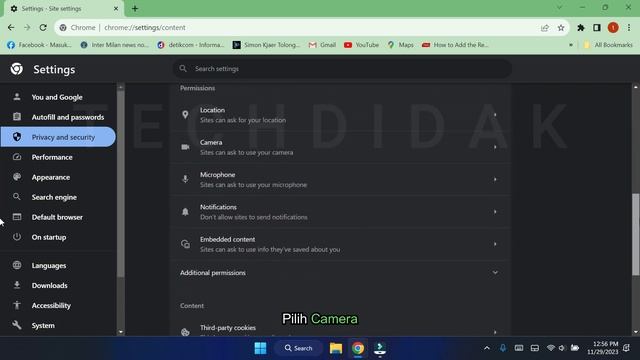Click the Chrome icon in taskbar
The width and height of the screenshot is (640, 360).
coord(358,348)
